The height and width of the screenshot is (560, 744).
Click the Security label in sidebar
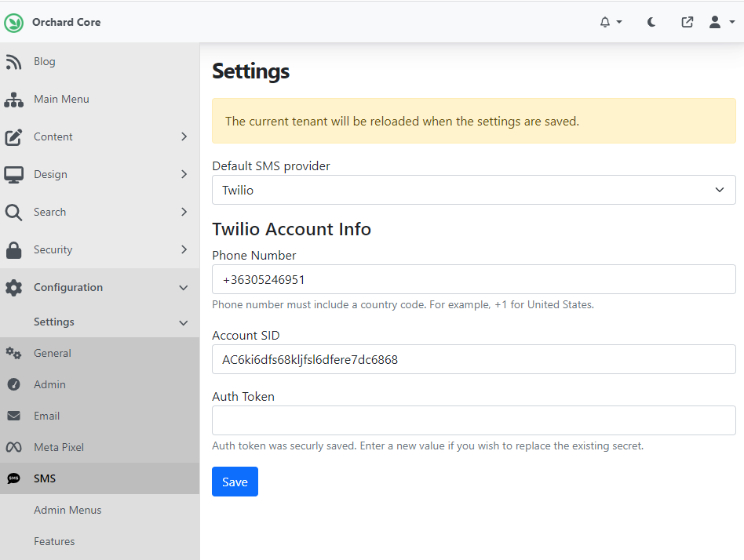point(53,249)
